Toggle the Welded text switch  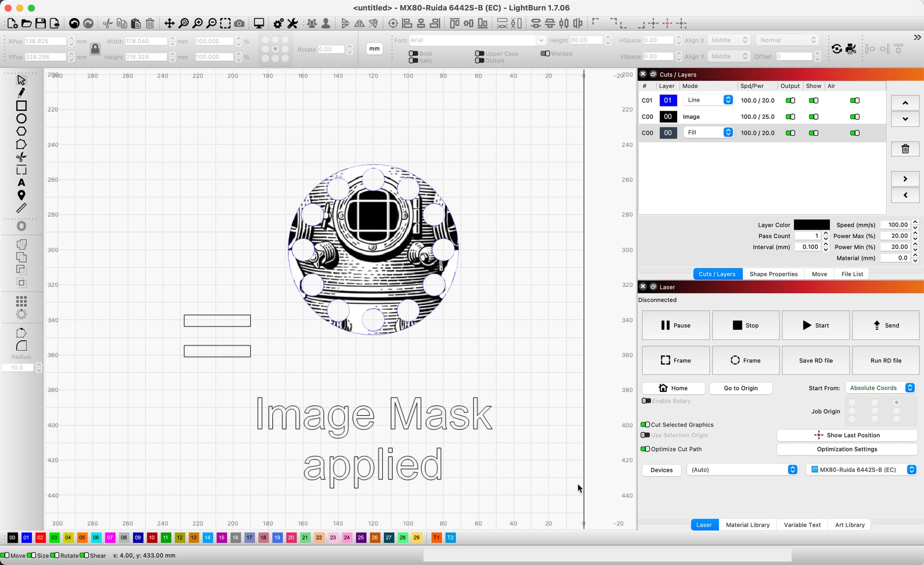(545, 53)
